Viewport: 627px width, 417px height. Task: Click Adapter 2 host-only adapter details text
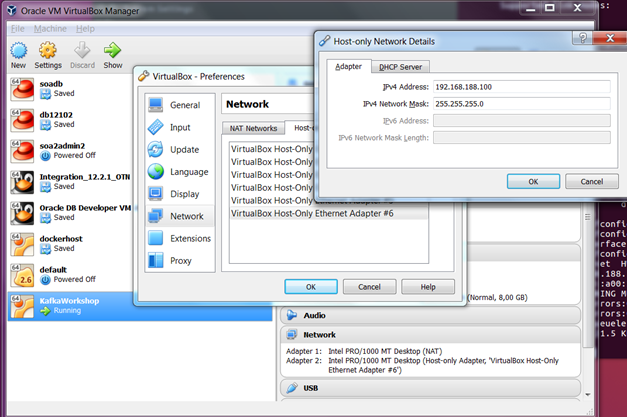pos(443,365)
